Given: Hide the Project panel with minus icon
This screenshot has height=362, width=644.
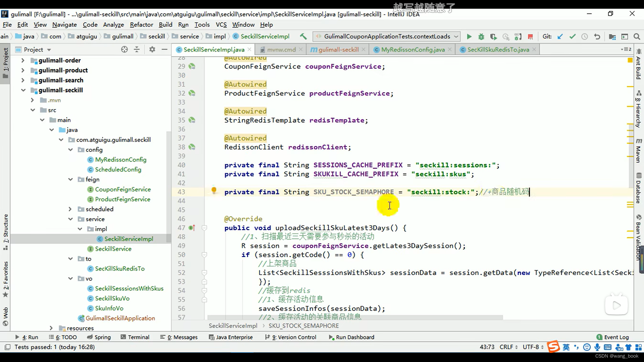Looking at the screenshot, I should coord(164,49).
